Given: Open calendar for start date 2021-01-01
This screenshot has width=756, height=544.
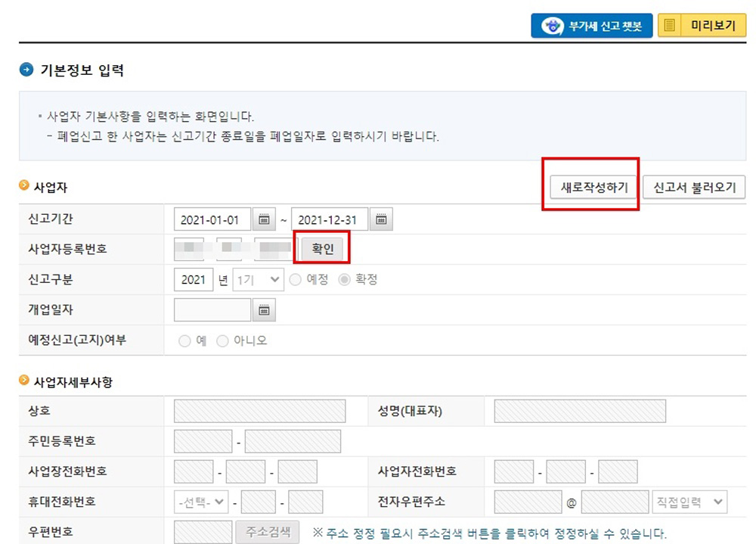Looking at the screenshot, I should [x=264, y=219].
